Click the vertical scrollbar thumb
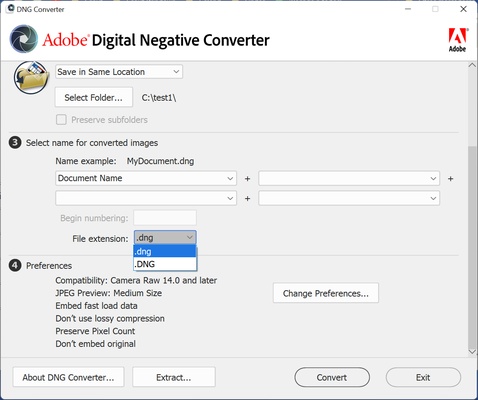 coord(472,247)
